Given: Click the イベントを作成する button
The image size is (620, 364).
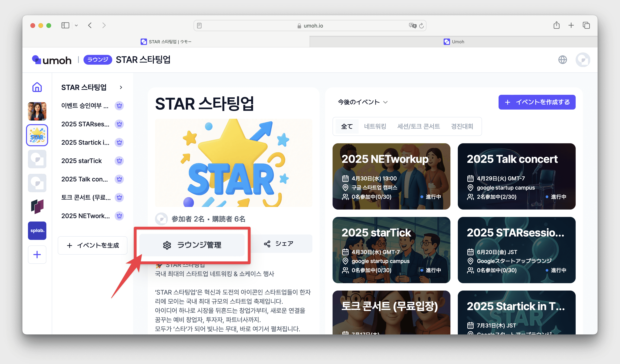Looking at the screenshot, I should [537, 102].
